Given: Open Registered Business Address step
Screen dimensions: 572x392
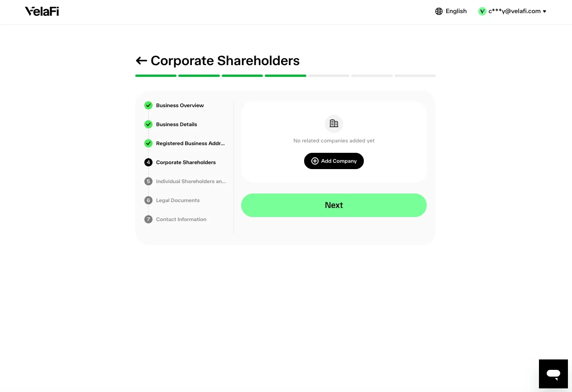Looking at the screenshot, I should click(x=191, y=143).
